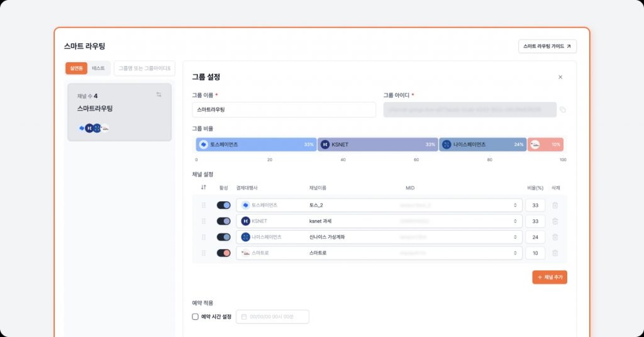Click trash icon for the ksnet 과세 row
644x337 pixels.
pos(555,221)
